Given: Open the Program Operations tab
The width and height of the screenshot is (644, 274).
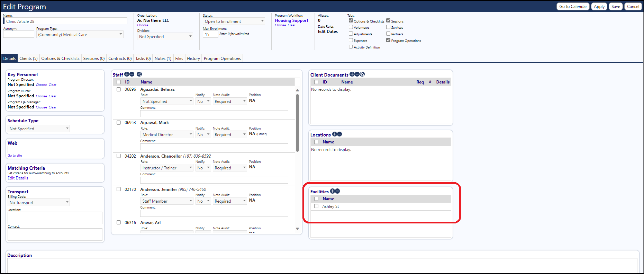Looking at the screenshot, I should tap(222, 58).
